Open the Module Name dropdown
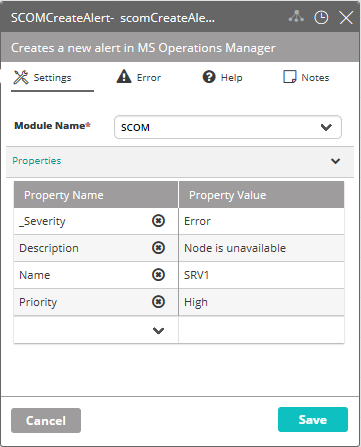Image resolution: width=361 pixels, height=447 pixels. click(x=228, y=127)
